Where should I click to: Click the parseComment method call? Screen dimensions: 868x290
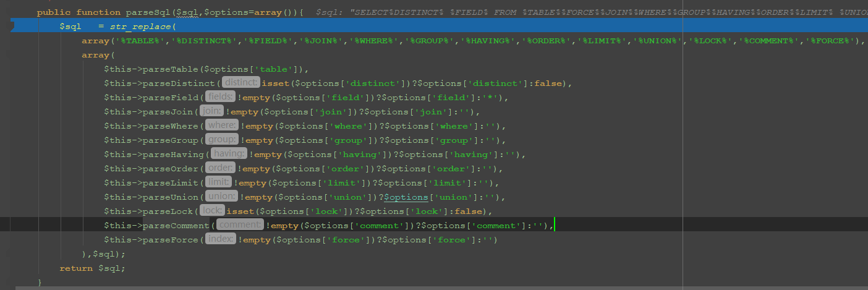[x=176, y=226]
